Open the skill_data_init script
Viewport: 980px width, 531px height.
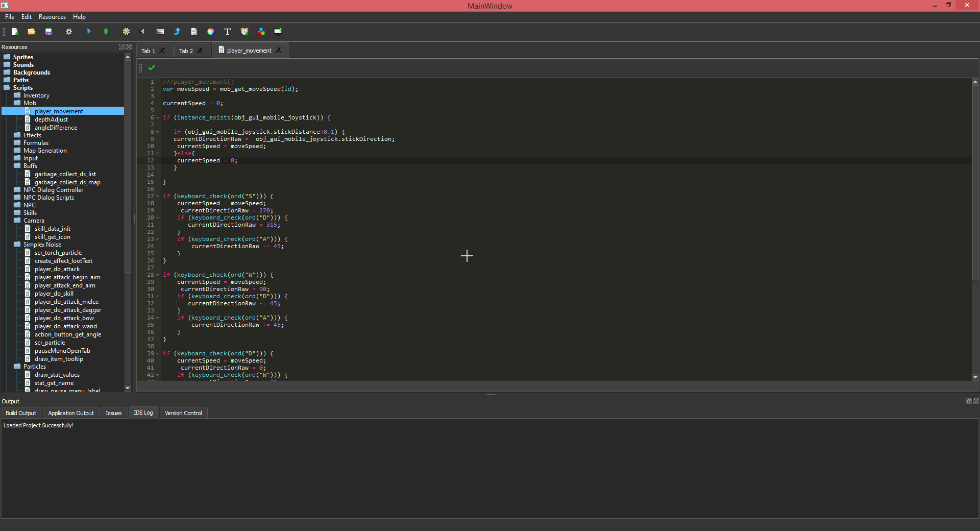(52, 229)
